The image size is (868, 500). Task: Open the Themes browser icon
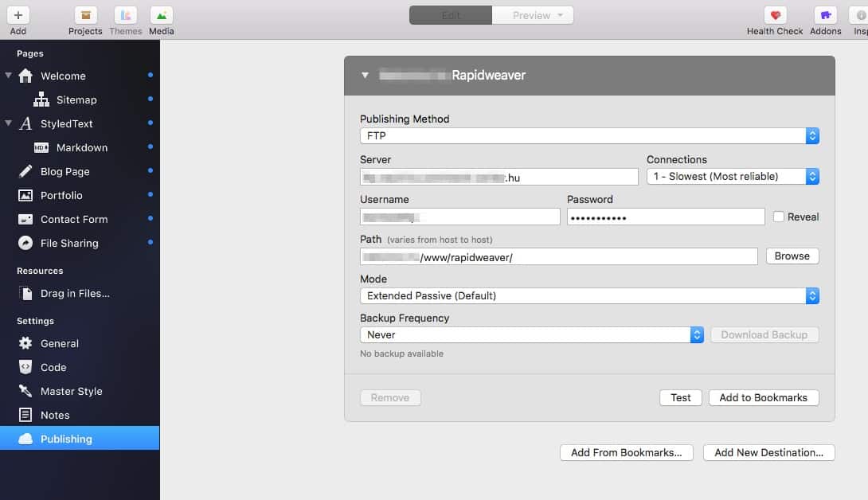tap(125, 15)
